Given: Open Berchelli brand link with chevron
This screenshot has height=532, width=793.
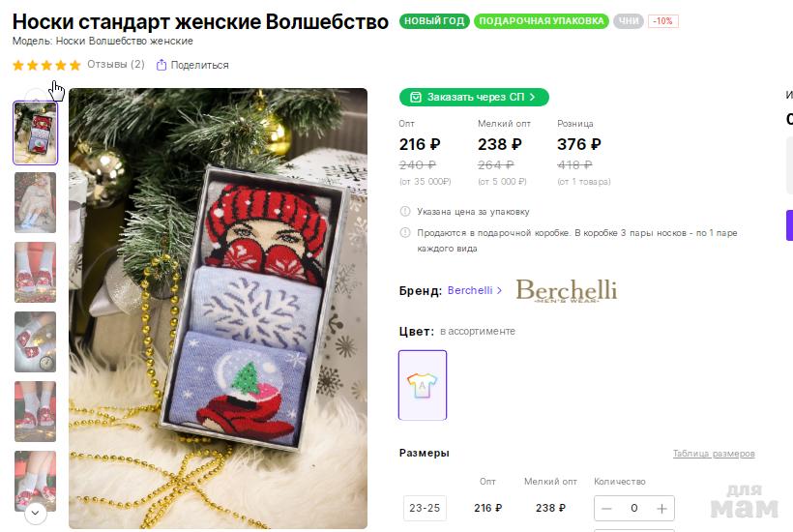Looking at the screenshot, I should (475, 290).
